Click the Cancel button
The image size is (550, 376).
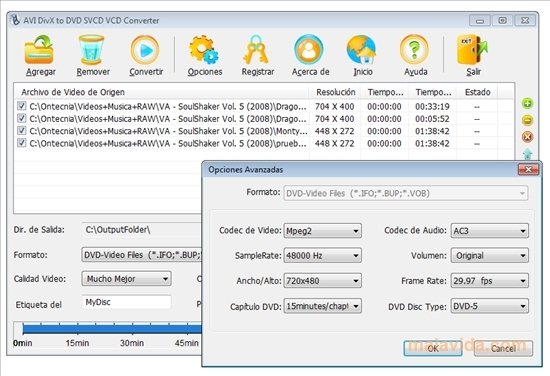coord(503,348)
